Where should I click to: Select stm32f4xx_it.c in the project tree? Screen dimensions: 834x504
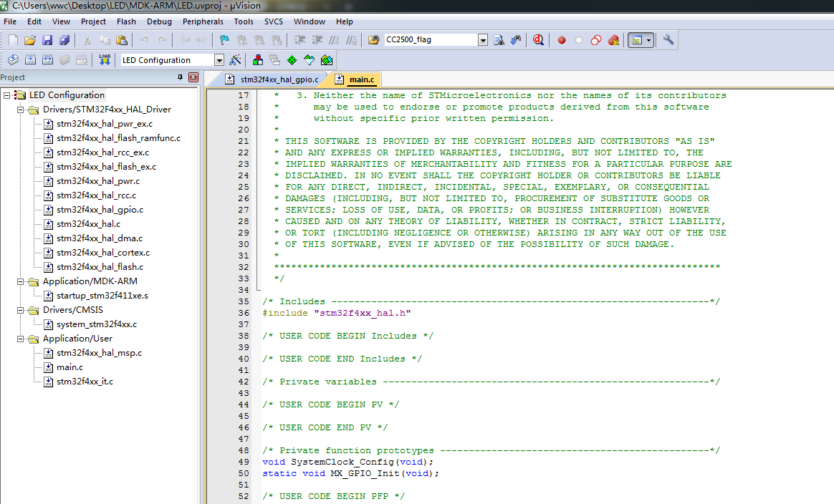[85, 382]
